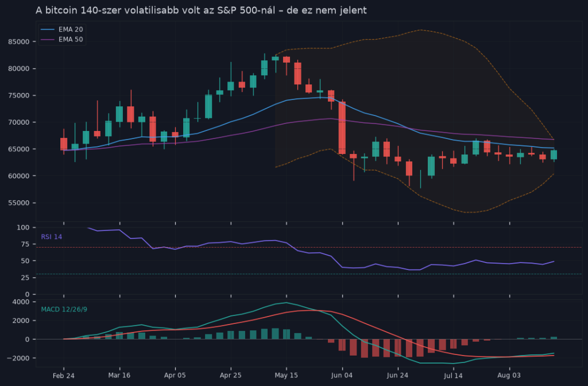Screen dimensions: 588x386
Task: Click the EMA 50 legend entry
Action: pos(61,40)
